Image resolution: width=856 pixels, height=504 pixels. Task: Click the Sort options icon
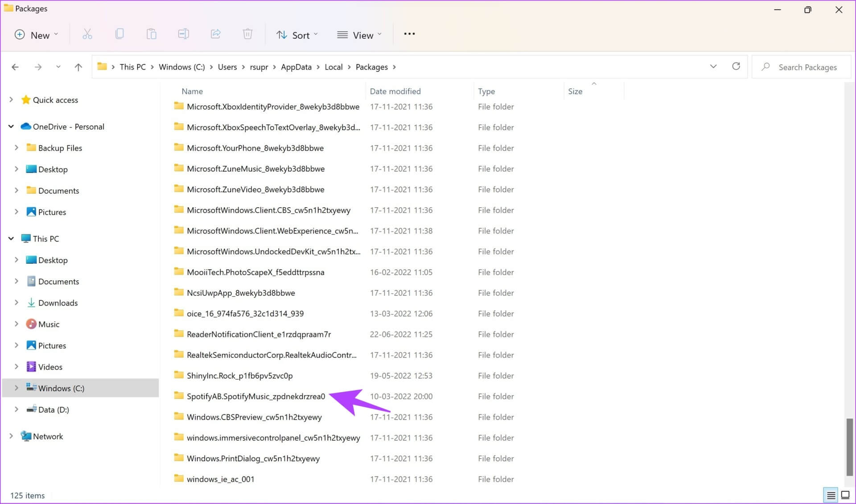(x=295, y=34)
